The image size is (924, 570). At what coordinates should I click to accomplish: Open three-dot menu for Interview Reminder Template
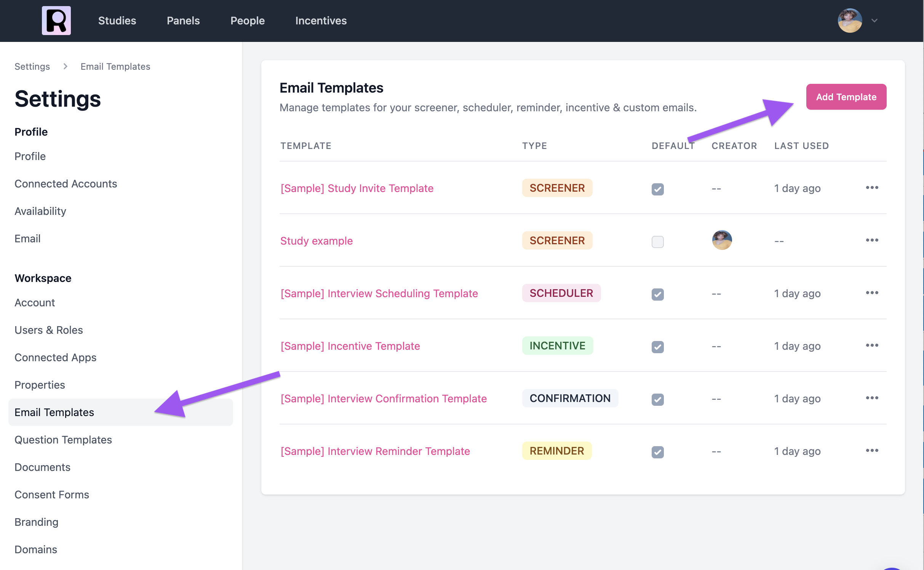pos(872,451)
